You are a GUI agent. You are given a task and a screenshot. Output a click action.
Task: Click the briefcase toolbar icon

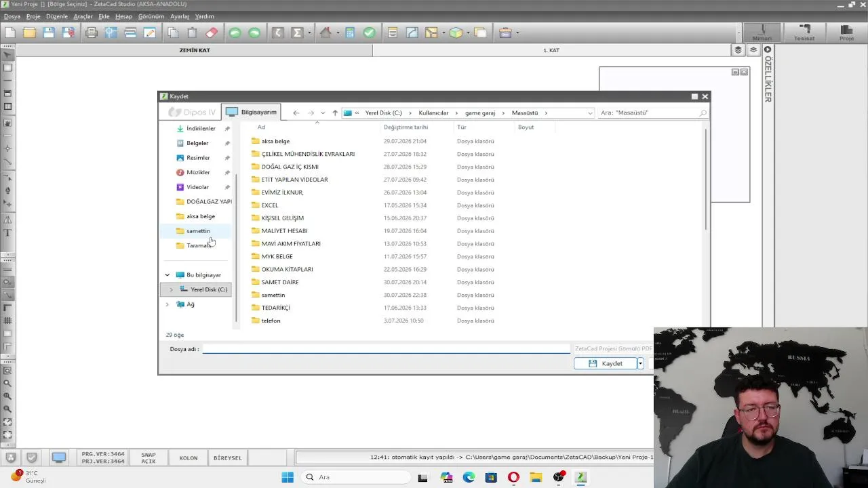click(505, 33)
